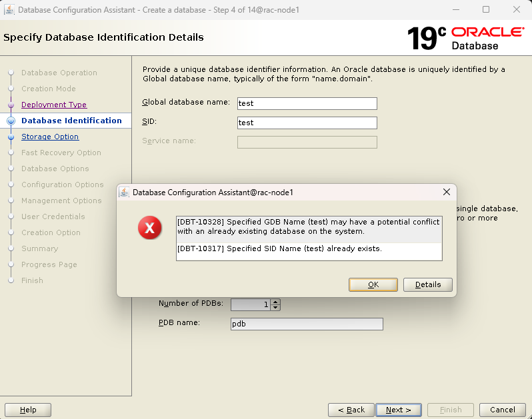The height and width of the screenshot is (419, 532).
Task: Click the Fast Recovery Option step
Action: pyautogui.click(x=61, y=153)
